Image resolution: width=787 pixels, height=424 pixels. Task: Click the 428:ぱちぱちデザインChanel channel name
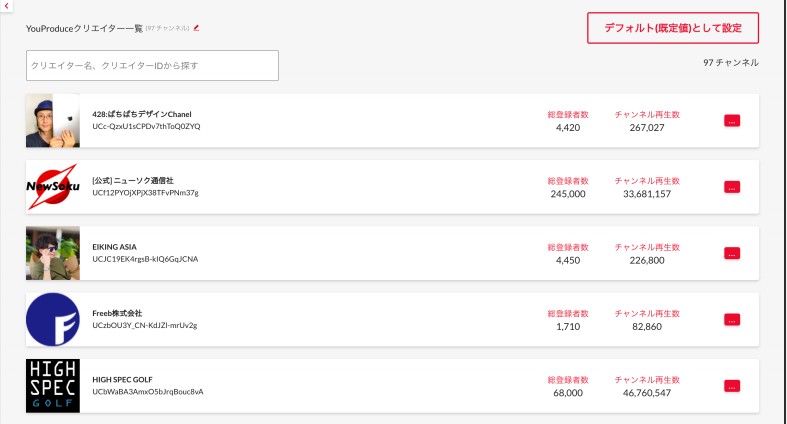[x=142, y=114]
